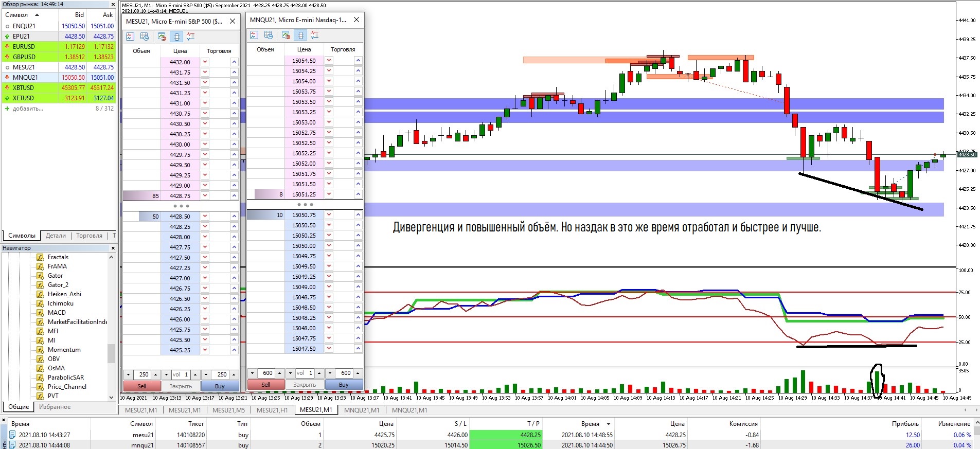Screen dimensions: 980x449
Task: Click blue up arrow beside price 4428.50
Action: [x=234, y=217]
